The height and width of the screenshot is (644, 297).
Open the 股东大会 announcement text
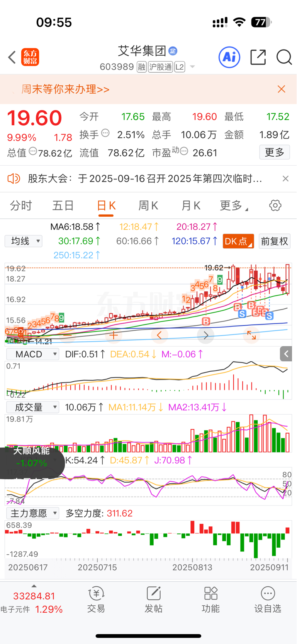tap(145, 179)
